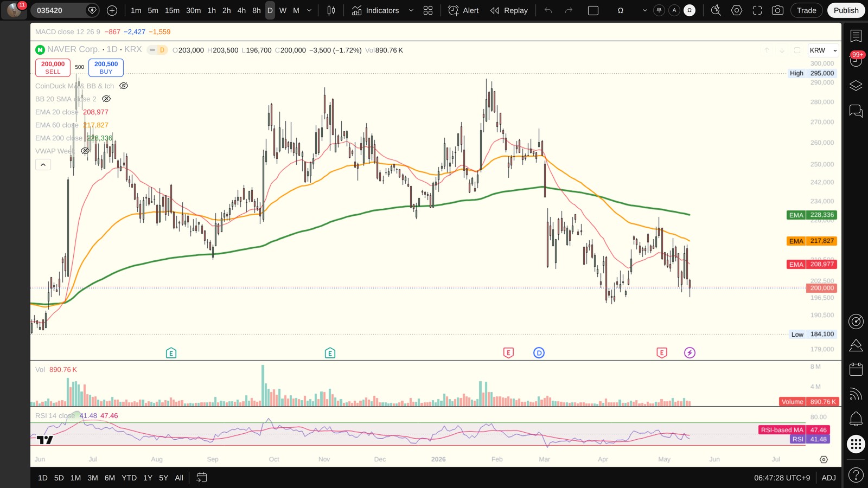Select the YTD date range
The width and height of the screenshot is (868, 488).
[x=129, y=478]
